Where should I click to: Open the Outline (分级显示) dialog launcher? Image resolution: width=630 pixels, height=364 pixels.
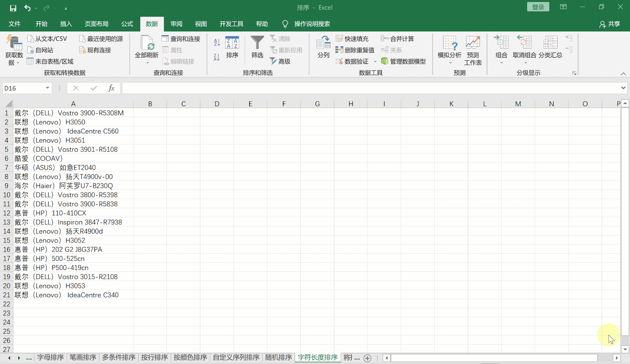pyautogui.click(x=574, y=73)
